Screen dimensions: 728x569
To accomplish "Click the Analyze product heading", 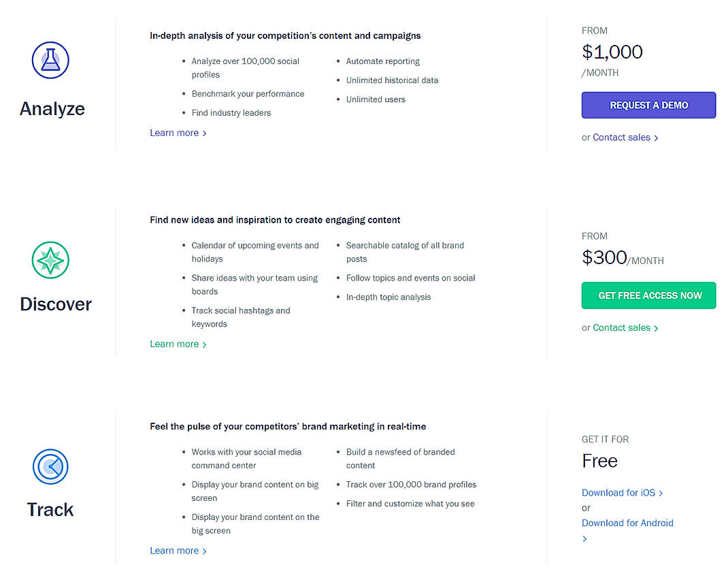I will pos(52,109).
